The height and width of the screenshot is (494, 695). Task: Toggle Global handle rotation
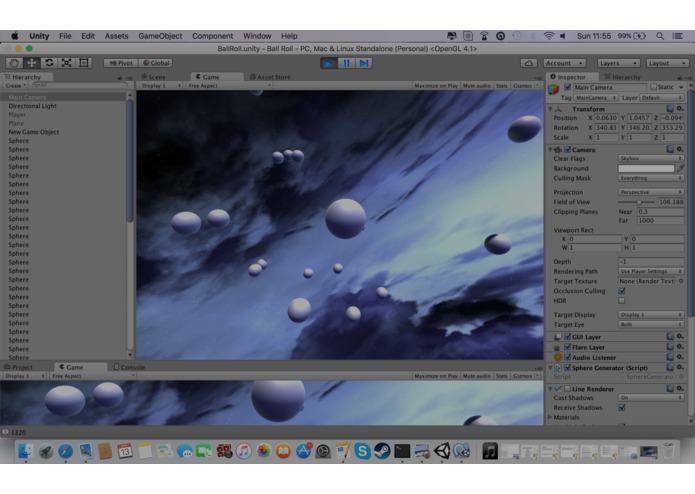point(156,63)
